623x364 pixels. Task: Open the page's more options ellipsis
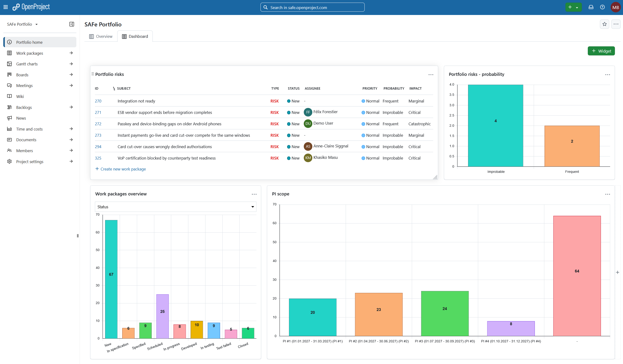(616, 24)
